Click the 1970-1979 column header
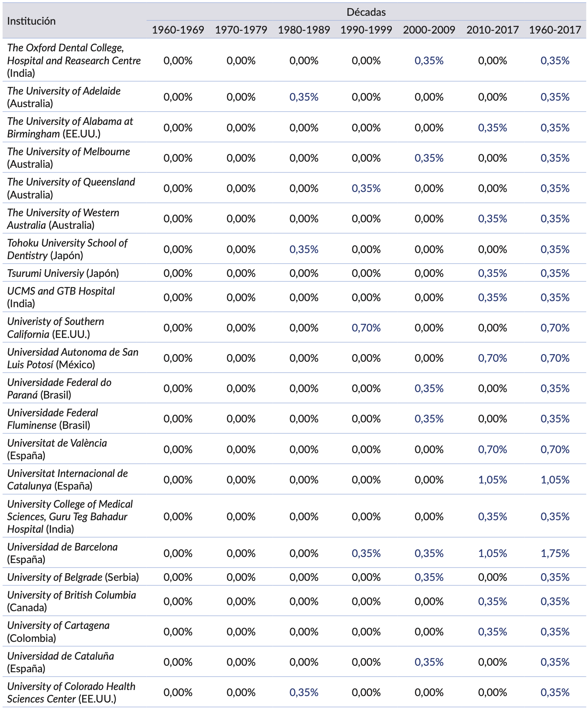The height and width of the screenshot is (709, 588). pyautogui.click(x=241, y=30)
